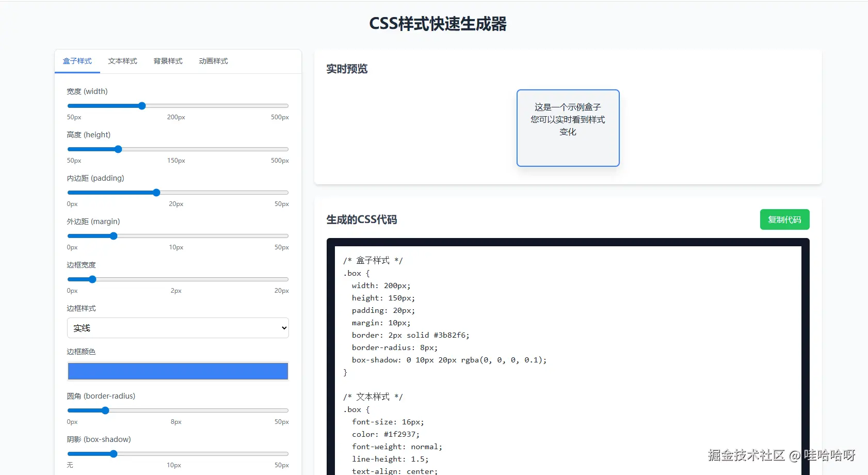Click the 无 label under the shadow slider

70,465
